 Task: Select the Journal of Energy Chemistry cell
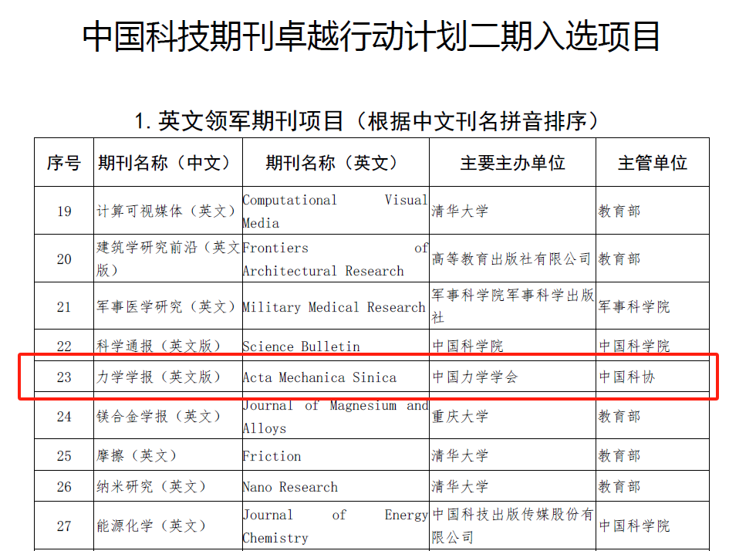tap(335, 526)
